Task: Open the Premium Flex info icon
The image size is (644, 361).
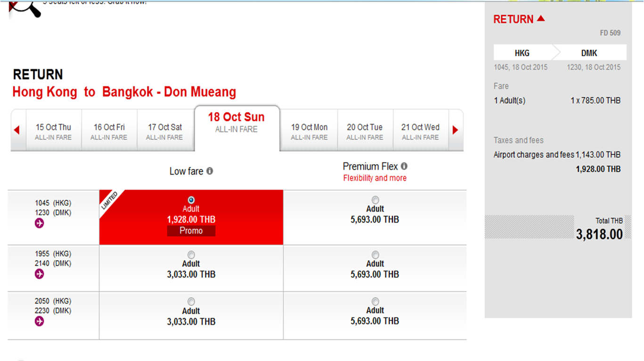Action: [404, 166]
